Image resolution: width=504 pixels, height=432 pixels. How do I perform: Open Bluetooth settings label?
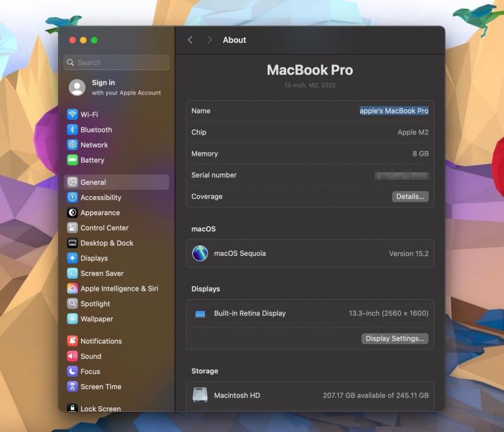(96, 130)
